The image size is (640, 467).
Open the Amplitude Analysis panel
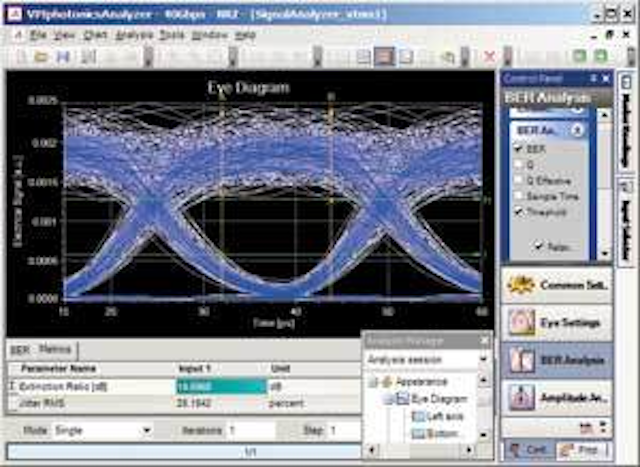[x=557, y=398]
